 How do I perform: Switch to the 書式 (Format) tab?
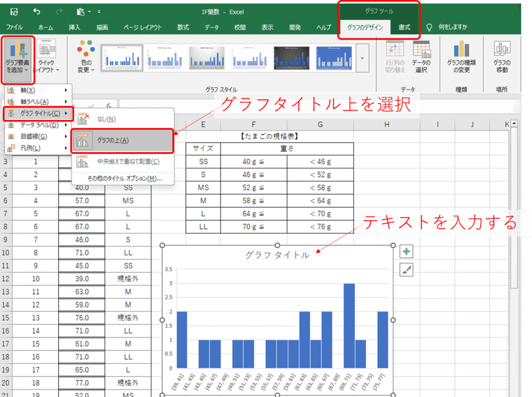pyautogui.click(x=404, y=28)
